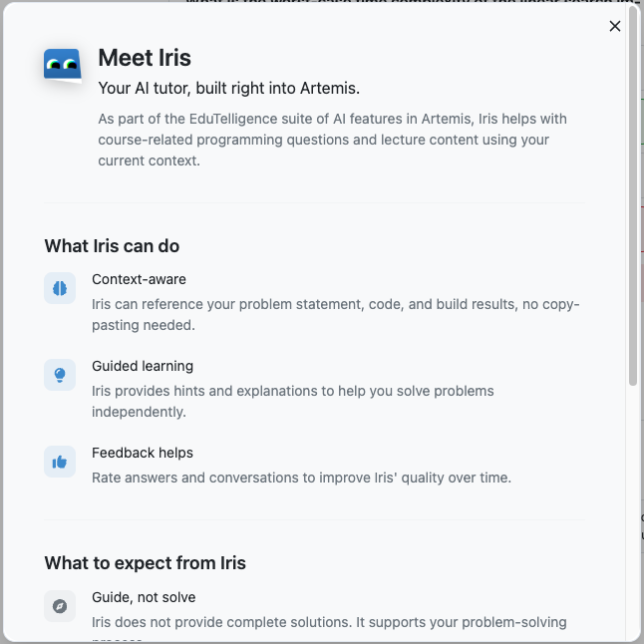The height and width of the screenshot is (644, 644).
Task: Click the compass icon beside Guide, not solve
Action: 60,606
